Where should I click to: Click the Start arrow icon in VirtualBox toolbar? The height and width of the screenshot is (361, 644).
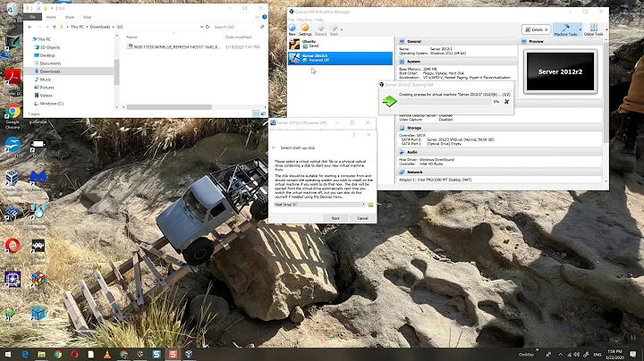coord(334,29)
